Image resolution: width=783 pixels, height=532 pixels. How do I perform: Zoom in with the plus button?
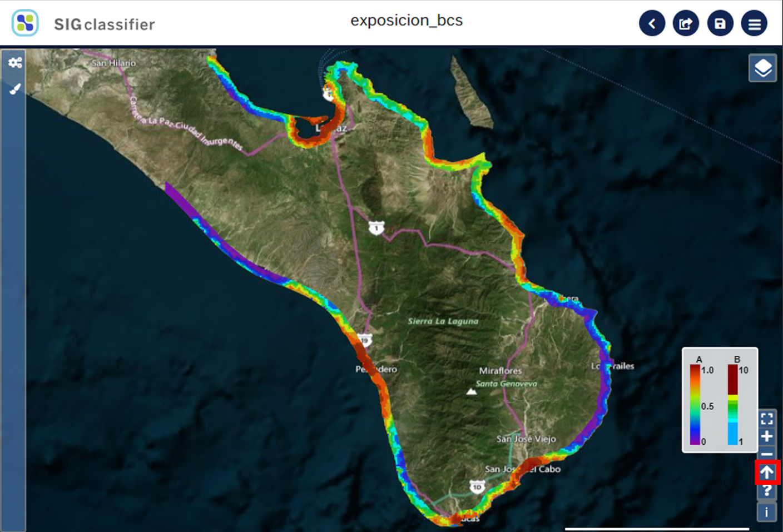tap(767, 436)
